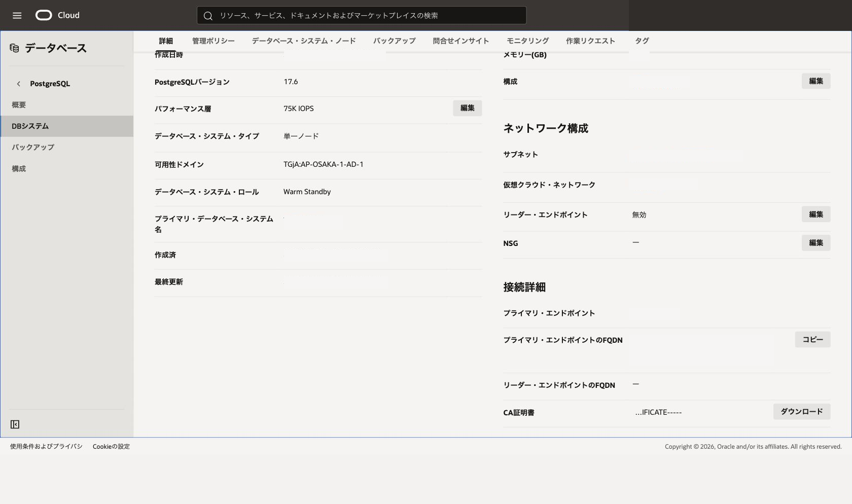This screenshot has height=504, width=852.
Task: Click the Warm Standby role value
Action: [307, 192]
